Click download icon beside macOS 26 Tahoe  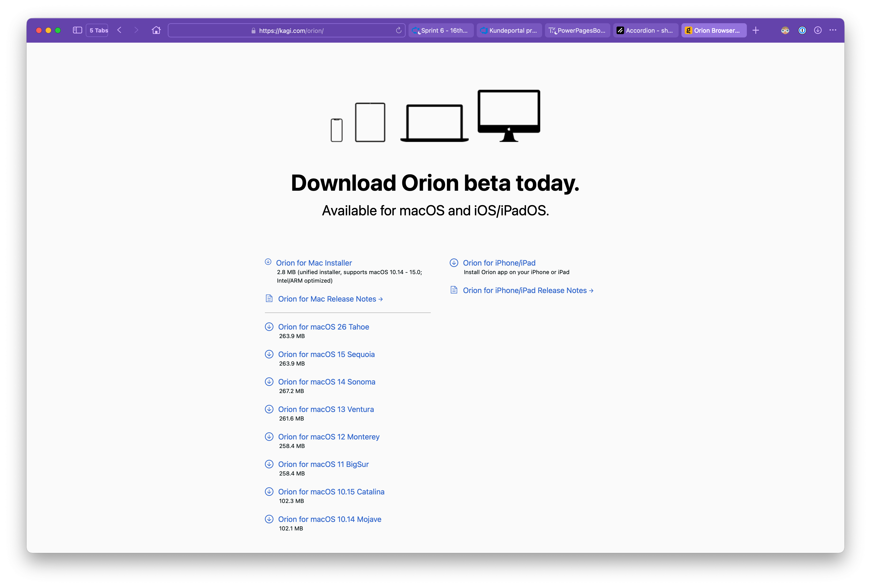pos(269,327)
